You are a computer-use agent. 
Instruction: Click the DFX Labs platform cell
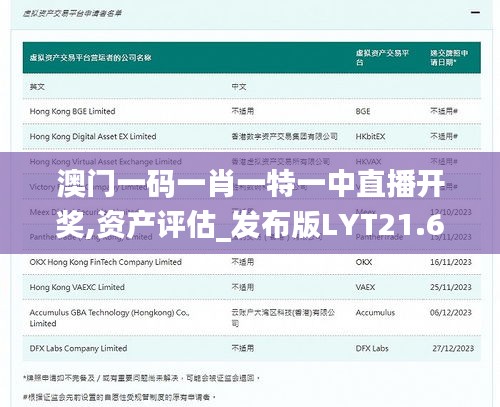pos(372,348)
